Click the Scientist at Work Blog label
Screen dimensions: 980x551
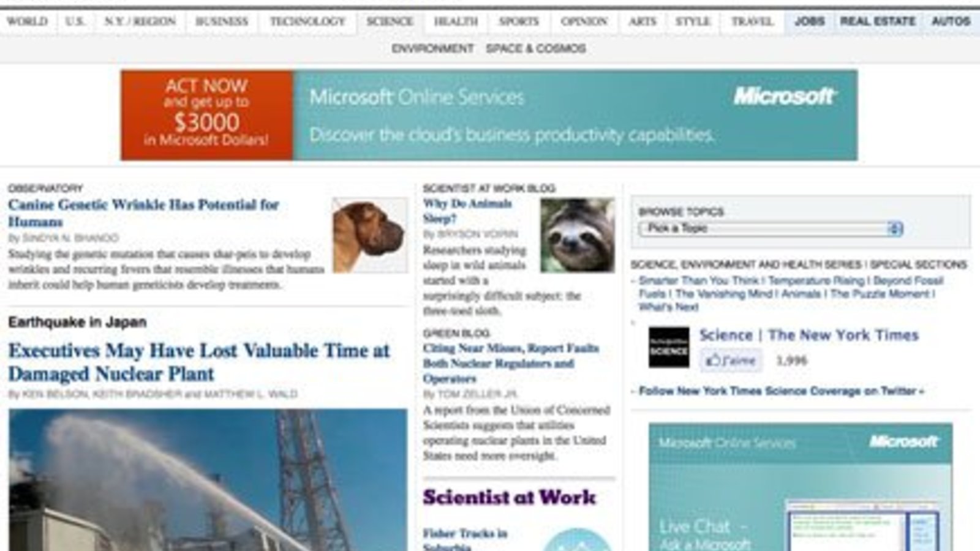coord(489,188)
